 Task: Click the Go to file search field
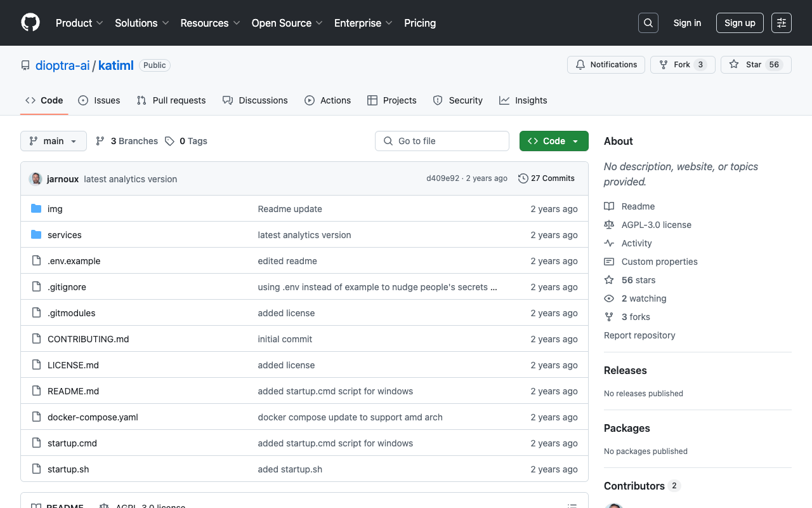coord(442,141)
